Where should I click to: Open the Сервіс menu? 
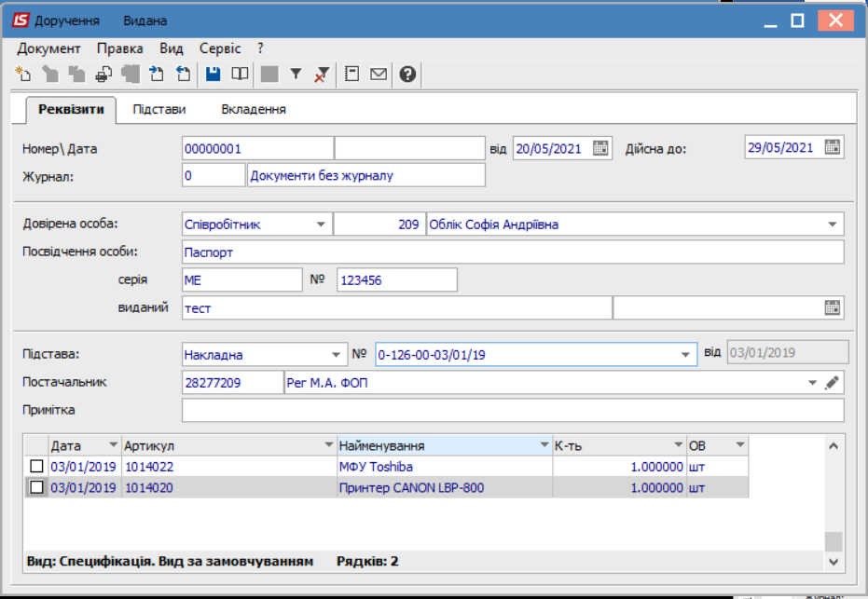[220, 48]
